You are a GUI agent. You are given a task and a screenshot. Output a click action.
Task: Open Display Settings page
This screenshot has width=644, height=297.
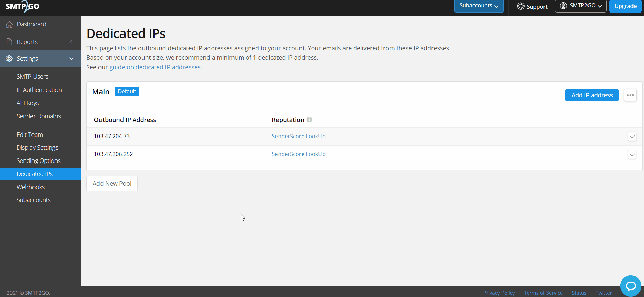pos(37,148)
